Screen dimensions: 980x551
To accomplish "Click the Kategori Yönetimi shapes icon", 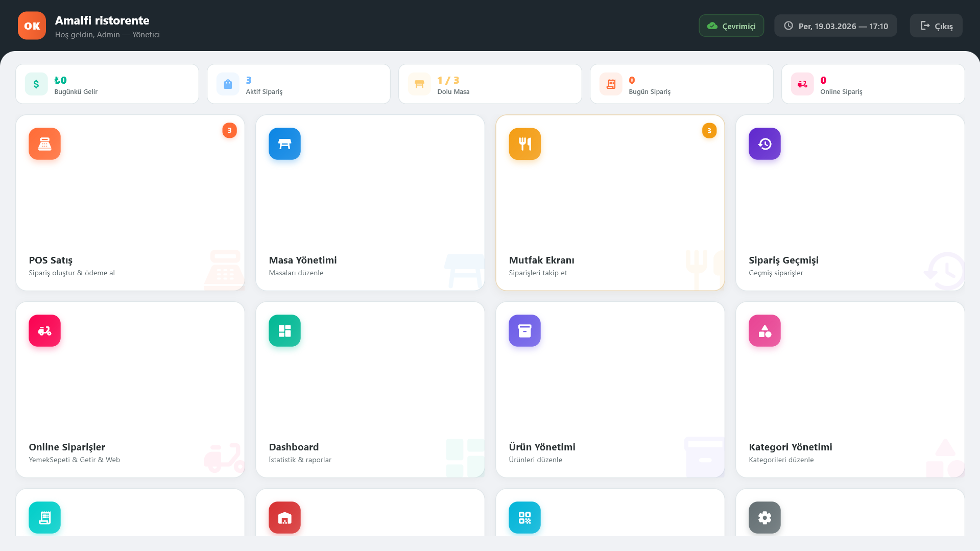I will (x=764, y=330).
